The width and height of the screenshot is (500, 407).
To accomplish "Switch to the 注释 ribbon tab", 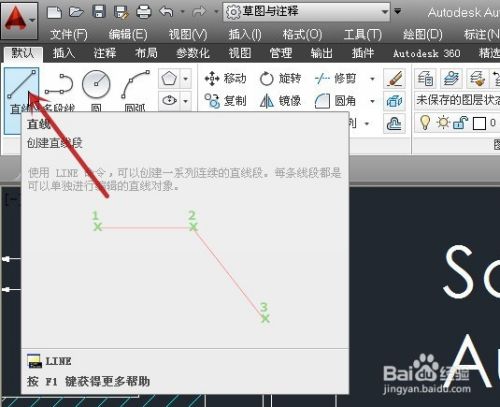I will pos(105,53).
